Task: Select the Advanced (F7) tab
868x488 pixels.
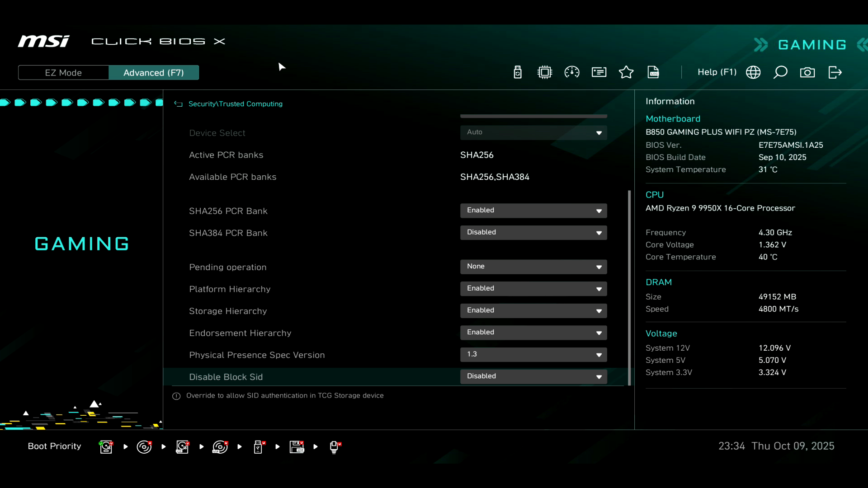Action: tap(154, 73)
